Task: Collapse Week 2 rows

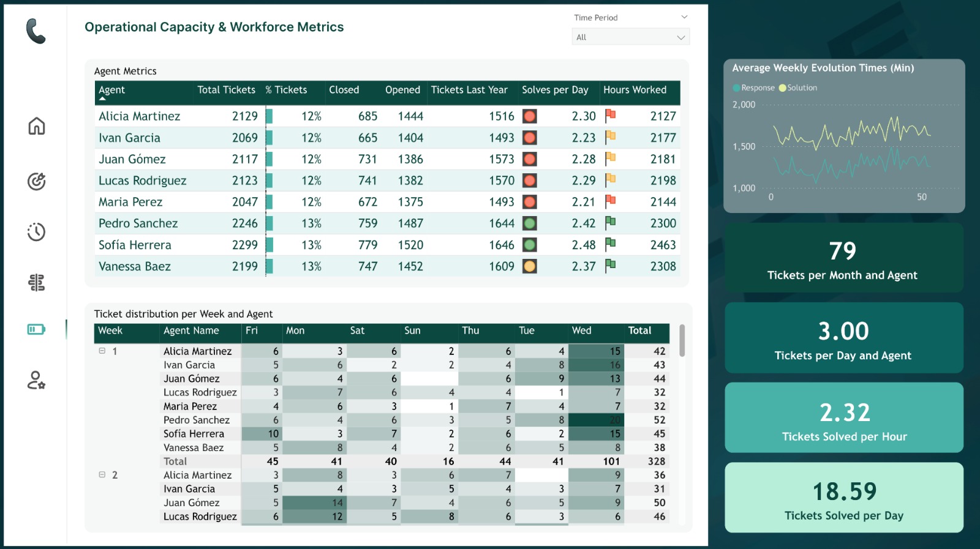Action: tap(102, 474)
